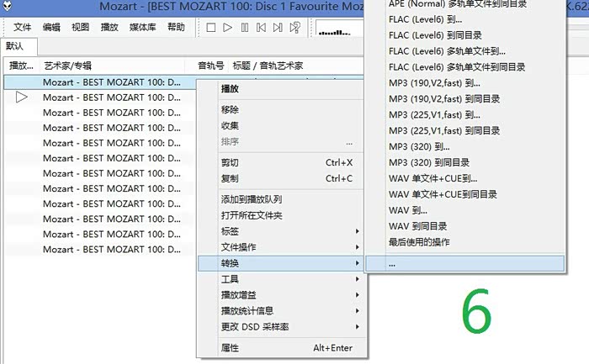Choose 复制 in the context menu

(281, 178)
